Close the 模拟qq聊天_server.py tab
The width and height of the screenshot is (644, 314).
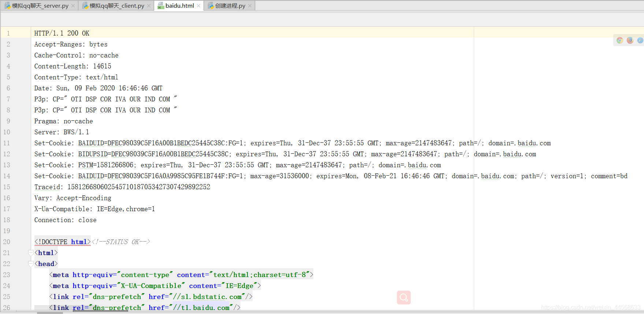tap(73, 6)
